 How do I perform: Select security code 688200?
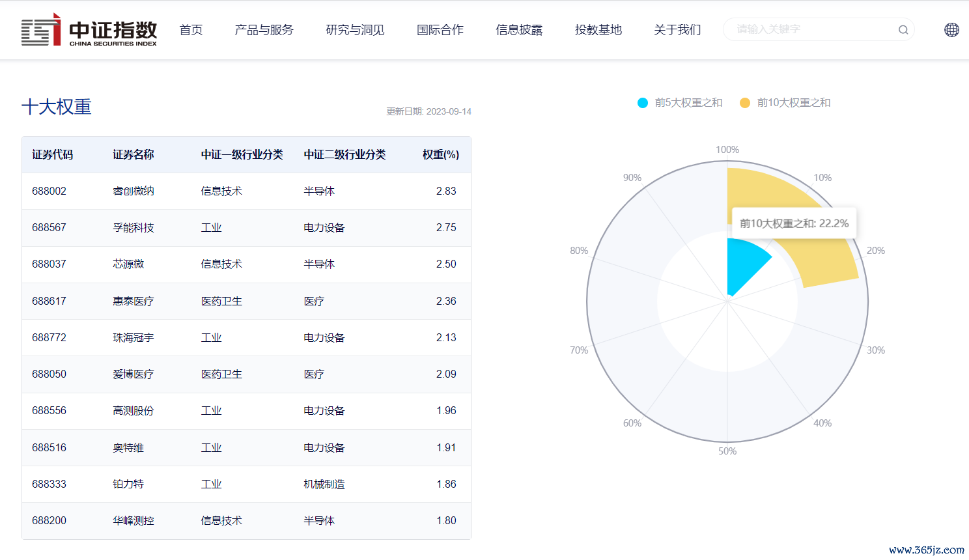pos(49,521)
